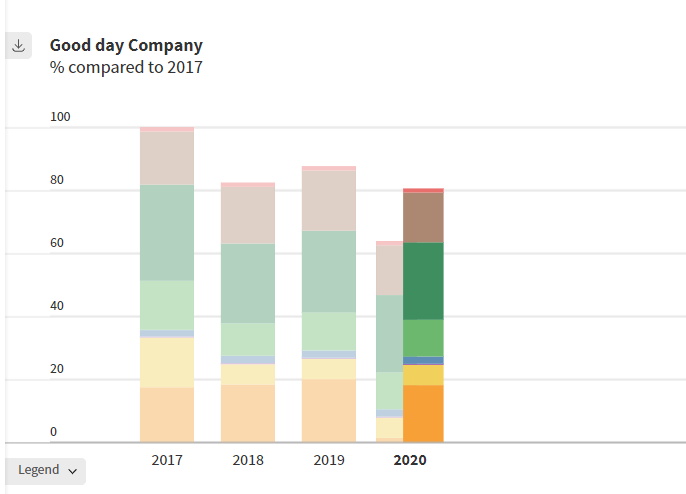The width and height of the screenshot is (686, 494).
Task: Click the bright orange segment in 2020 bar
Action: pos(423,413)
